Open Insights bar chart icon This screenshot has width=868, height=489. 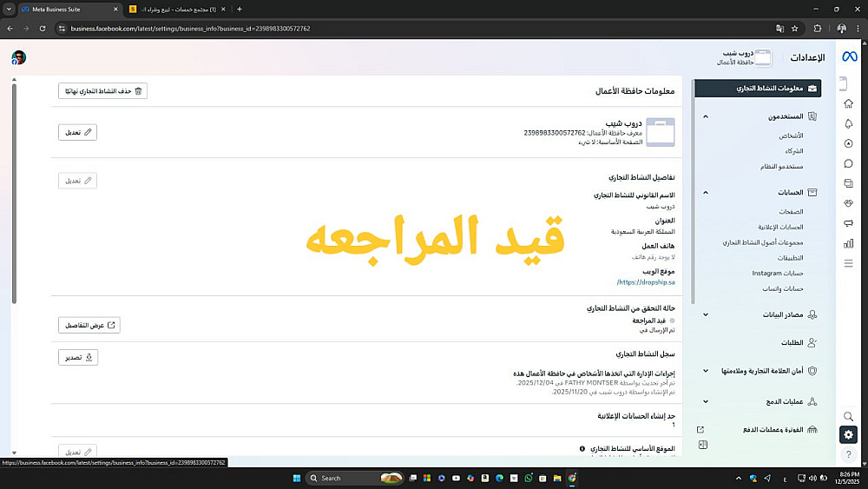pos(848,243)
